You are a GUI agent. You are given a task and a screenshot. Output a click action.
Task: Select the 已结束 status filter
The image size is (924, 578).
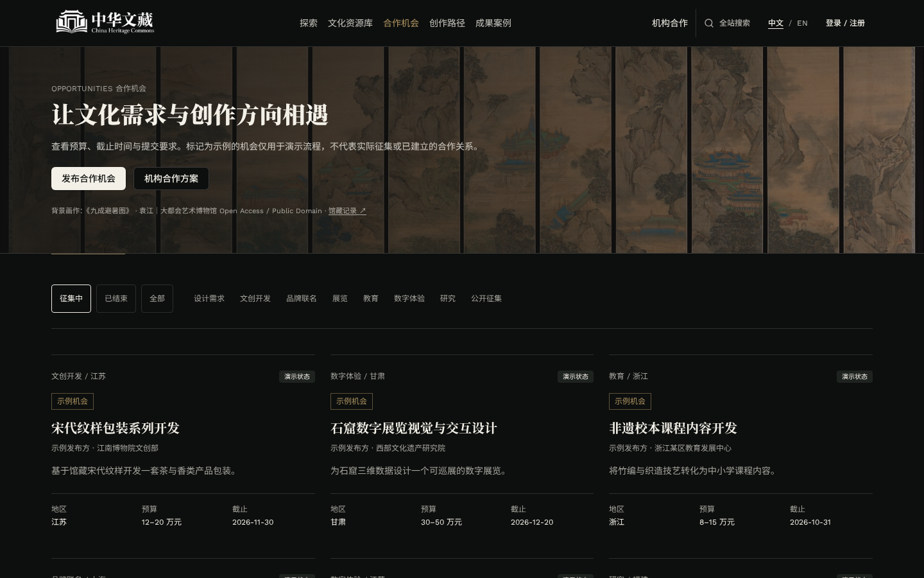click(x=116, y=299)
